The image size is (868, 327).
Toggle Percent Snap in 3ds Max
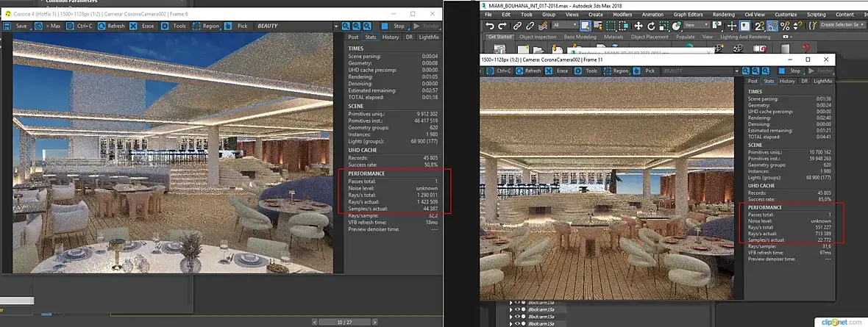[x=785, y=26]
